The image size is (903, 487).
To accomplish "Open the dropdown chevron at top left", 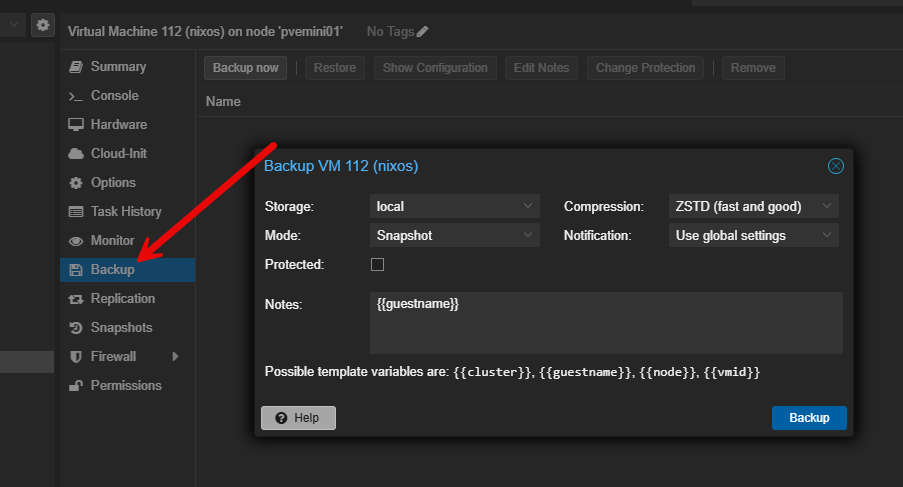I will click(x=14, y=25).
